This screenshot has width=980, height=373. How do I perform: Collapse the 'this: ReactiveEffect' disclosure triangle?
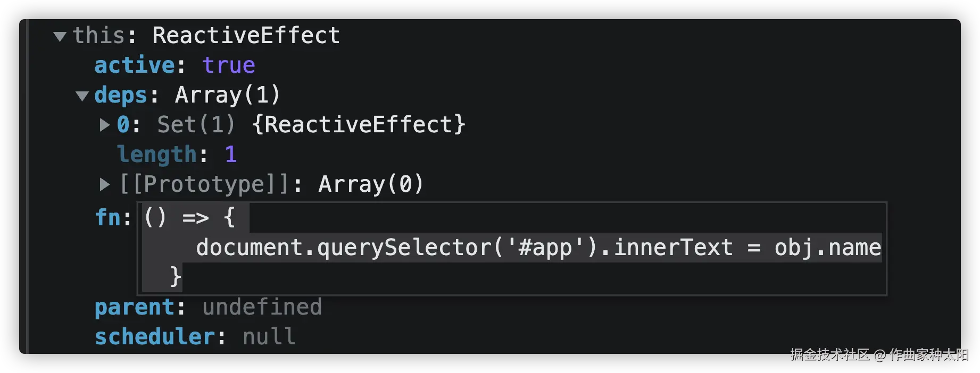(x=60, y=36)
